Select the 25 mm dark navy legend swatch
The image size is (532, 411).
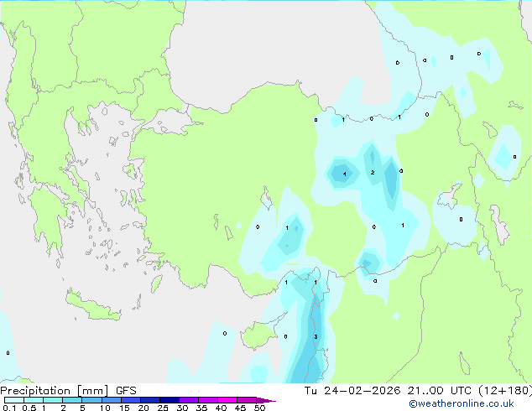pyautogui.click(x=169, y=400)
